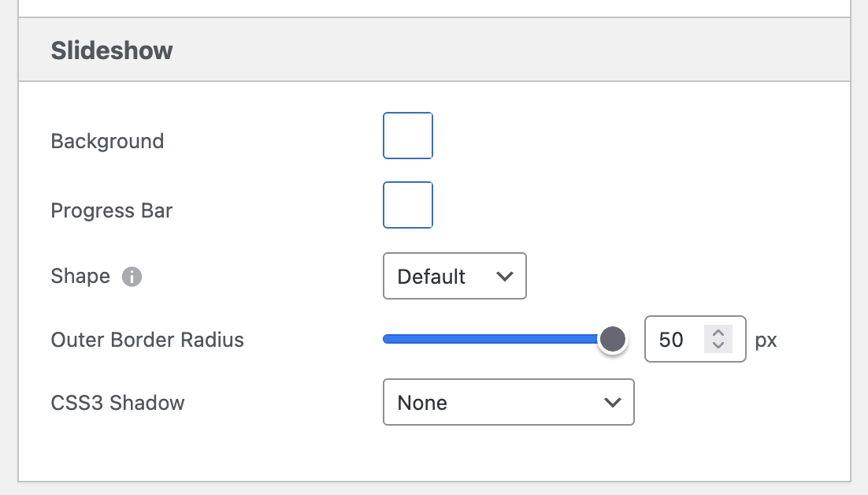Screen dimensions: 868x495
Task: Increment the border radius stepper up arrow
Action: click(x=718, y=333)
